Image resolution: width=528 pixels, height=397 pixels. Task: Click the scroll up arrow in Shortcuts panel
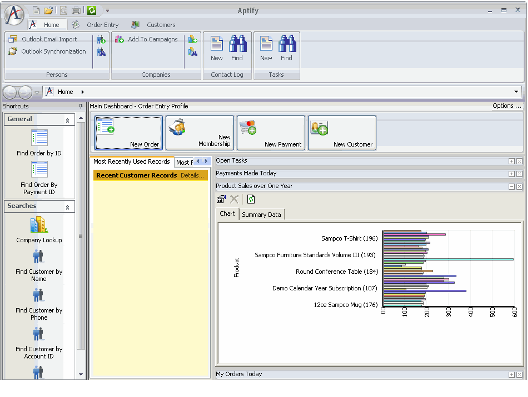(81, 118)
